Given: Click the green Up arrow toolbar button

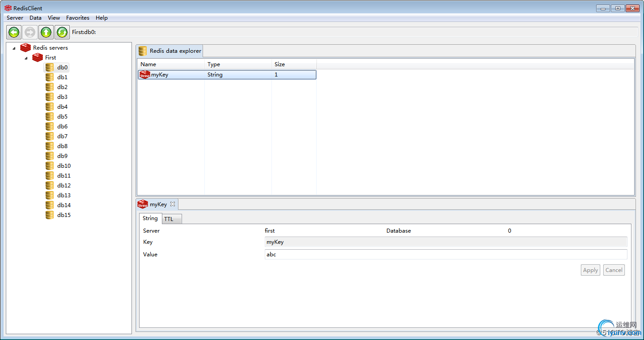Looking at the screenshot, I should click(x=46, y=32).
